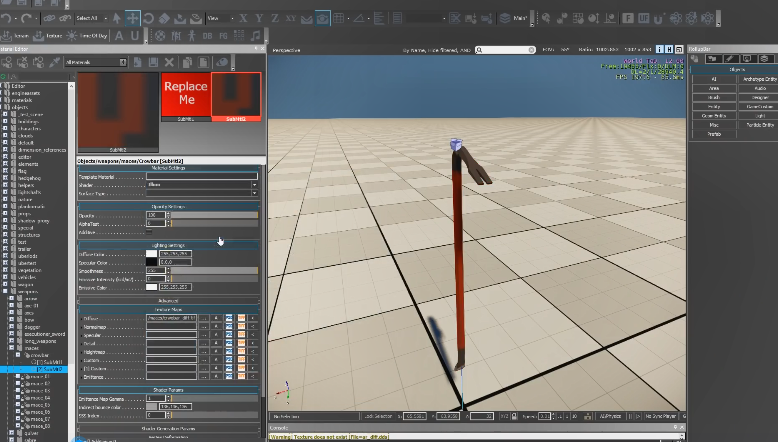Click the Undo arrow icon

(7, 18)
